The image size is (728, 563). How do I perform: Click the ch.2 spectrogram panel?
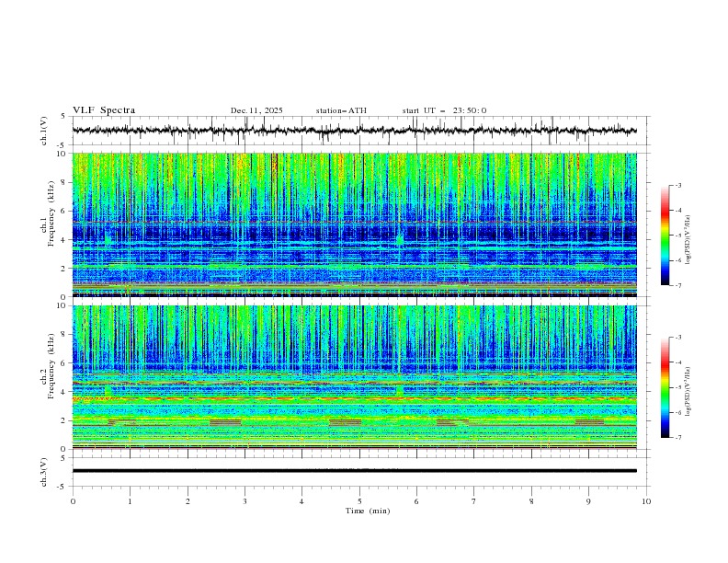[x=354, y=377]
